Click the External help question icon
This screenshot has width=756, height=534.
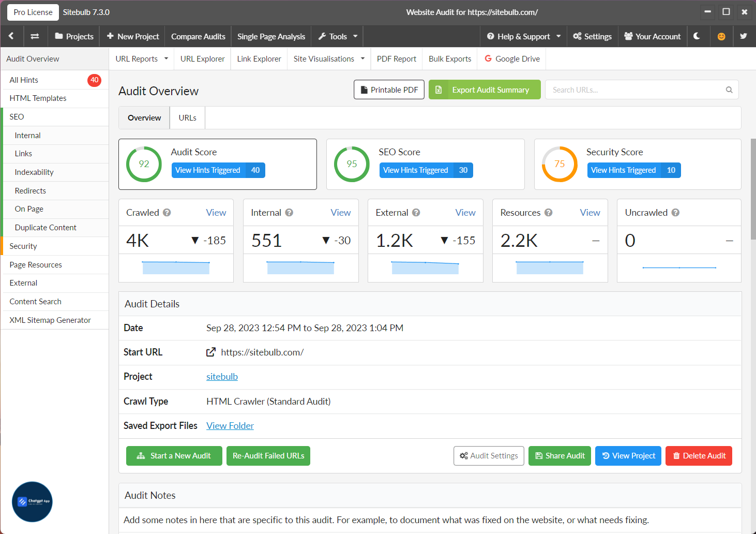tap(416, 212)
